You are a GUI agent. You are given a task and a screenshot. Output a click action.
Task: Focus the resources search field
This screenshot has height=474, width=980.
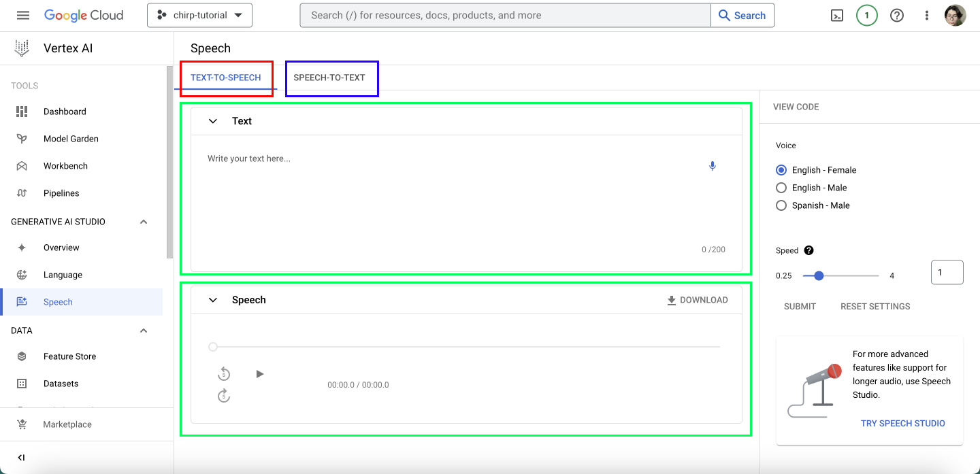tap(505, 15)
